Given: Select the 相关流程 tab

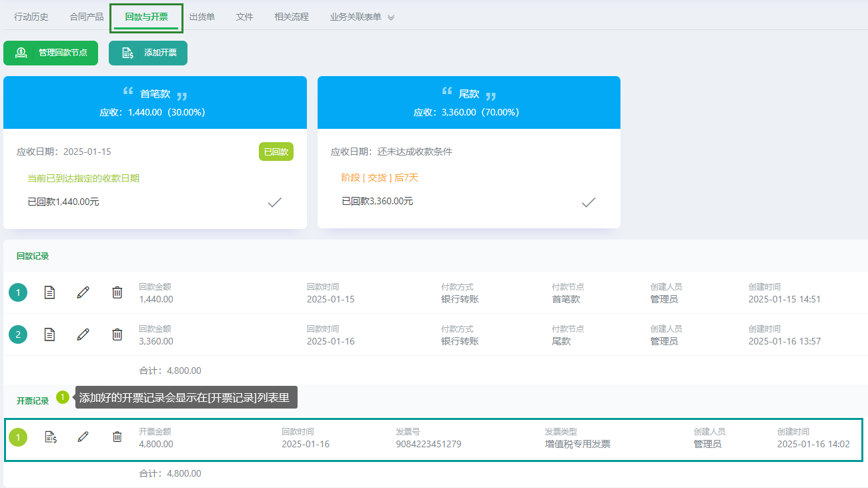Looking at the screenshot, I should click(x=292, y=17).
